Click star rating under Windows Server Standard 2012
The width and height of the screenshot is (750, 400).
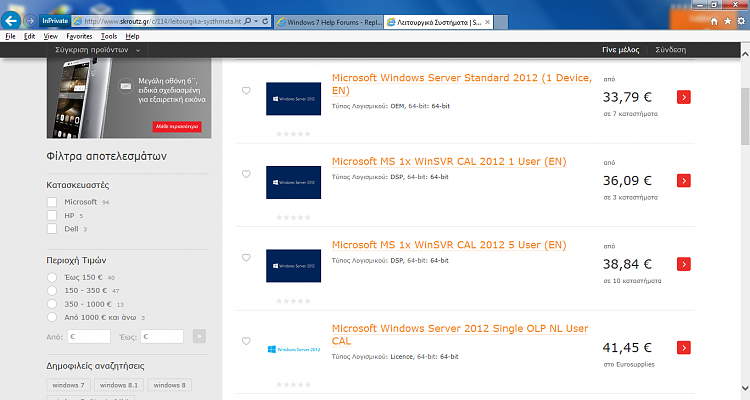pyautogui.click(x=293, y=134)
